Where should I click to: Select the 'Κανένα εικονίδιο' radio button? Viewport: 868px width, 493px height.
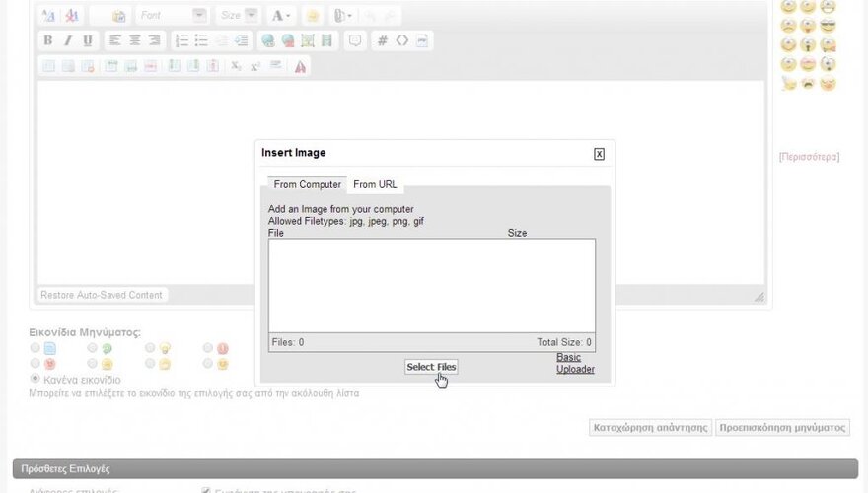pos(36,379)
